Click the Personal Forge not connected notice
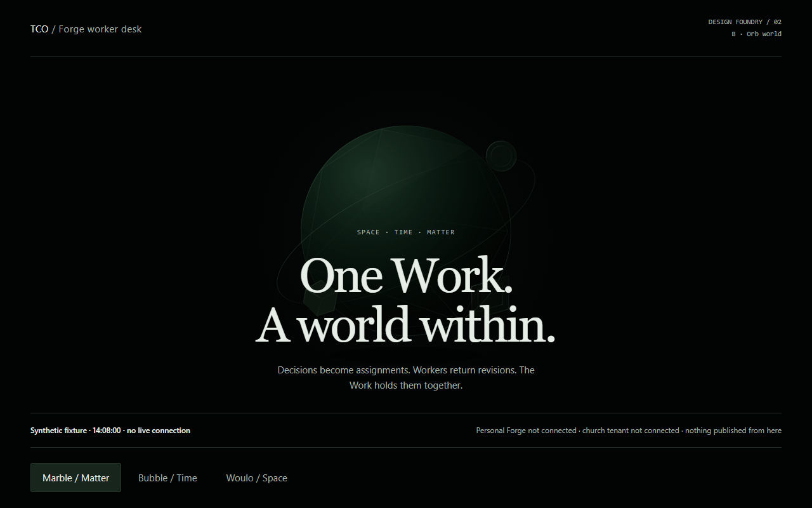 (x=629, y=431)
